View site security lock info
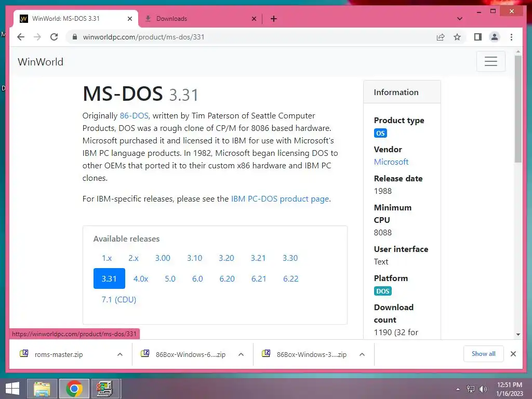The image size is (532, 399). [x=75, y=37]
